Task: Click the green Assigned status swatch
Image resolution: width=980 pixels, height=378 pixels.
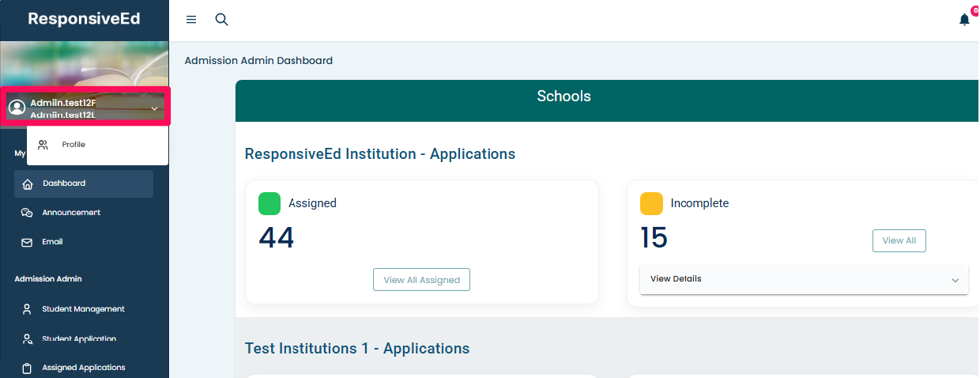Action: pyautogui.click(x=269, y=203)
